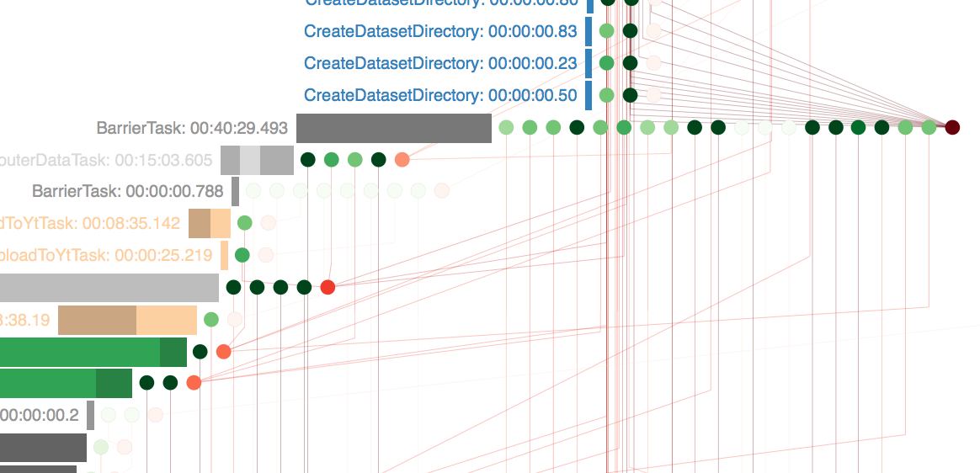
Task: Select the dark gray duration bar of BarrierTask 00:40:29.493
Action: [394, 128]
